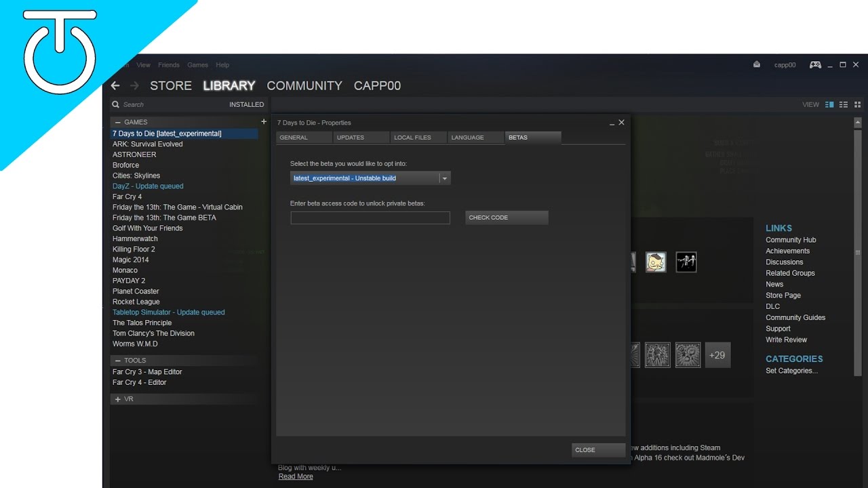Go forward with the right arrow

tap(134, 85)
